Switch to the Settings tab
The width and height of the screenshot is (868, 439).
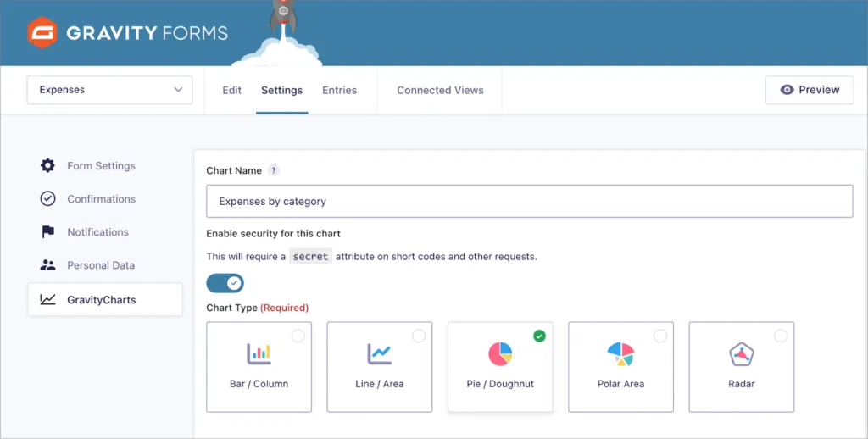[x=281, y=90]
